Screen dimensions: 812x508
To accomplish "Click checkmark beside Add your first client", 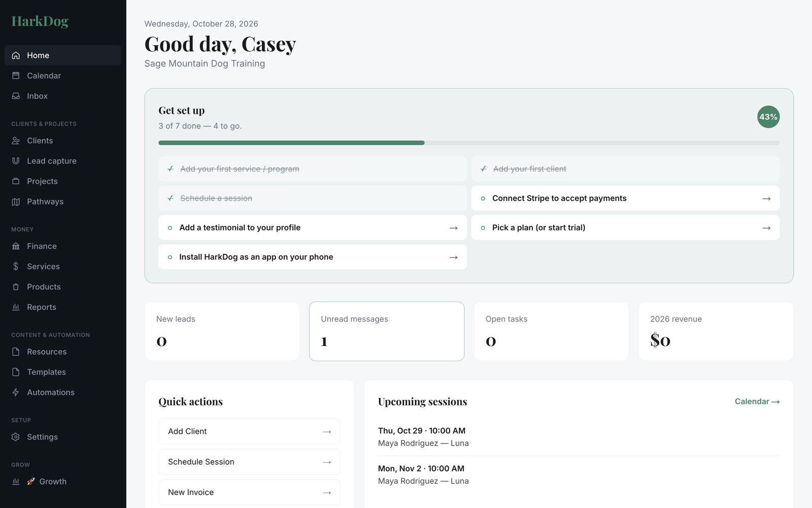I will (483, 169).
